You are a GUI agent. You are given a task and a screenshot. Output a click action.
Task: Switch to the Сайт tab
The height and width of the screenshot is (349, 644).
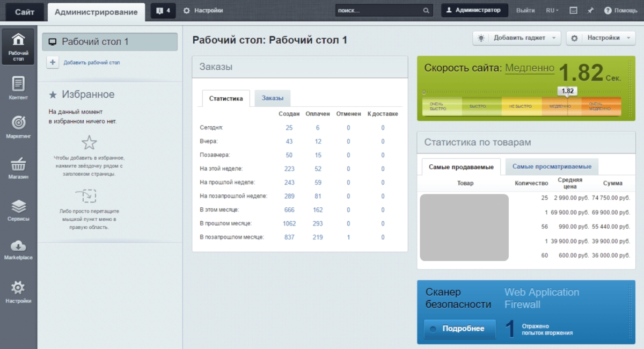click(25, 11)
